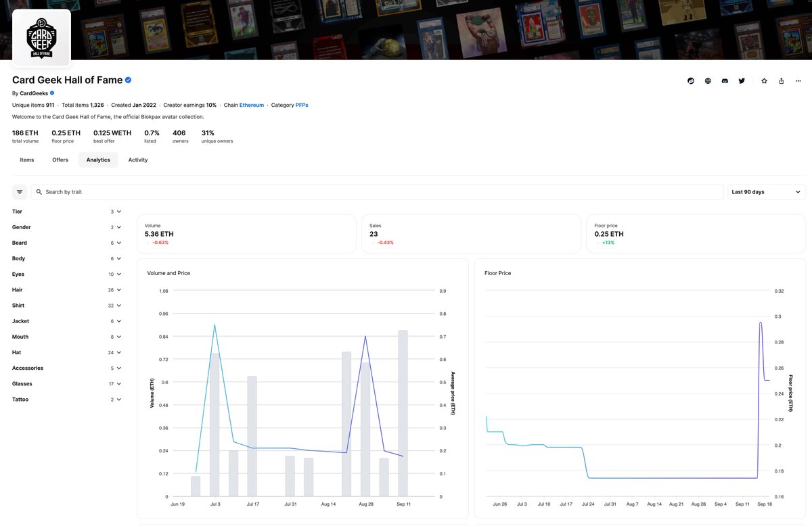The height and width of the screenshot is (526, 812).
Task: Click the 406 owners stat
Action: pyautogui.click(x=180, y=136)
